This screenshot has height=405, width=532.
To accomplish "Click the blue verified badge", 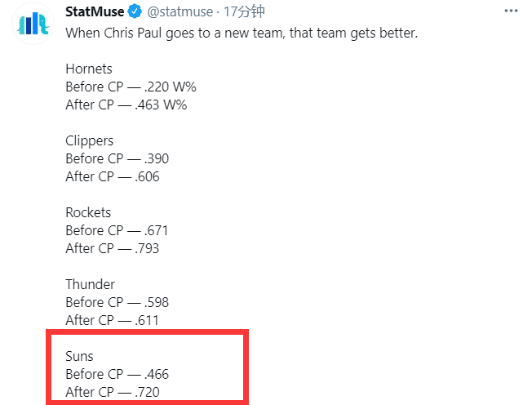I will tap(133, 12).
